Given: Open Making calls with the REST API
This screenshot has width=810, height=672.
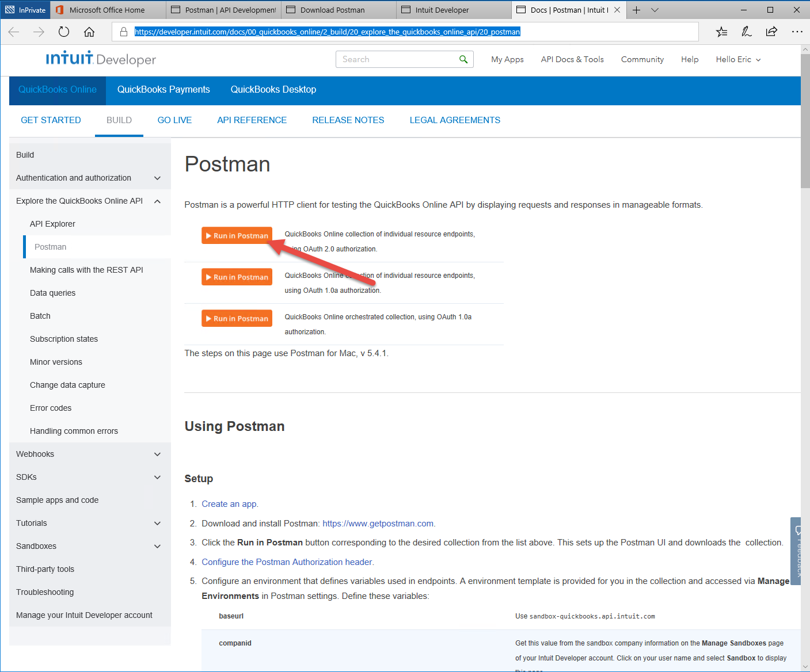Looking at the screenshot, I should [x=86, y=270].
